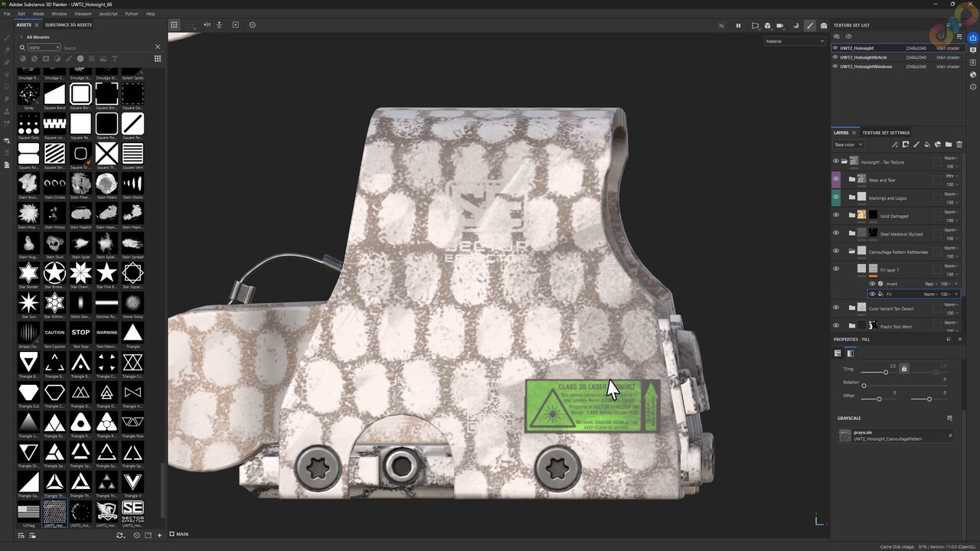Screen dimensions: 980x551
Task: Collapse the Holosight - Tan Texture folder
Action: click(844, 161)
